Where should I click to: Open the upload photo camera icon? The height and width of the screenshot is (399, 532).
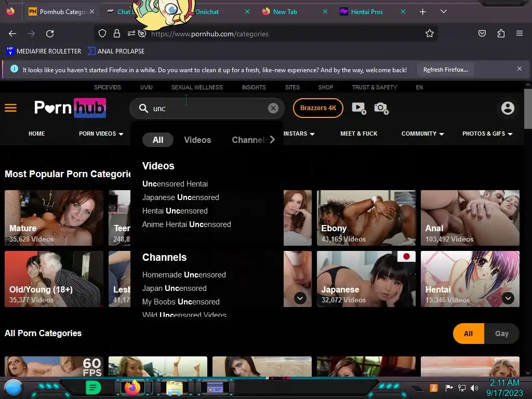click(x=381, y=108)
